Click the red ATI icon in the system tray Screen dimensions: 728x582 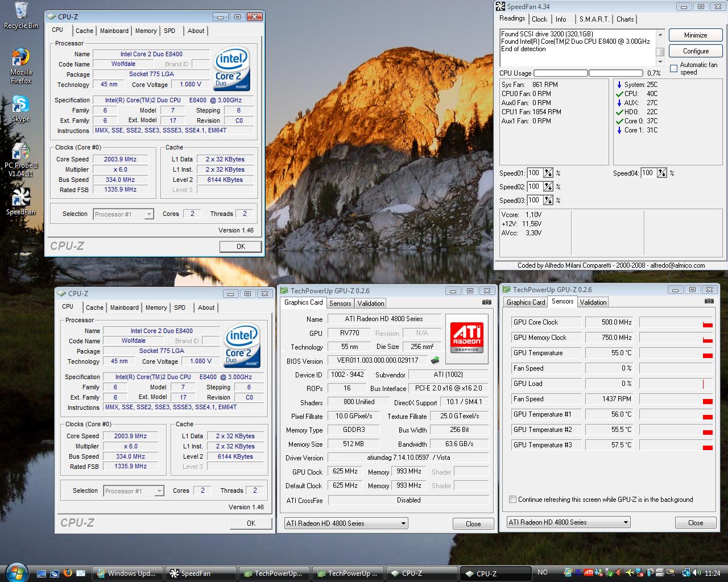589,573
